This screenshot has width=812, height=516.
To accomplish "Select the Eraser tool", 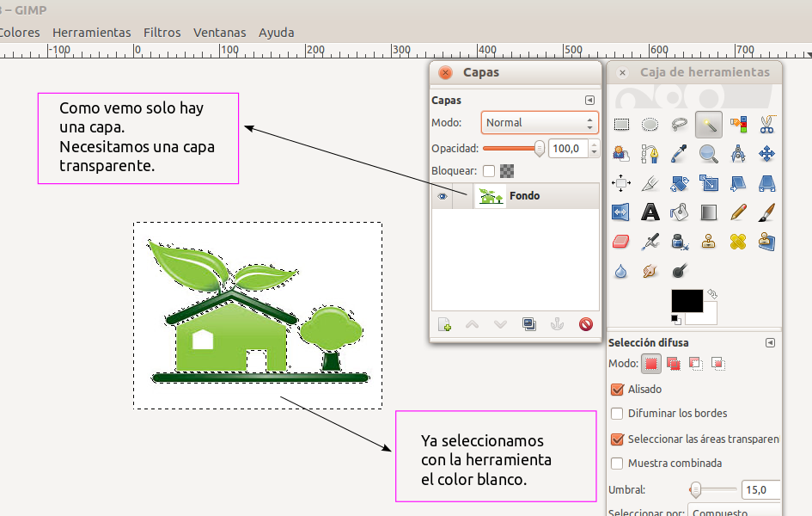I will pyautogui.click(x=621, y=242).
